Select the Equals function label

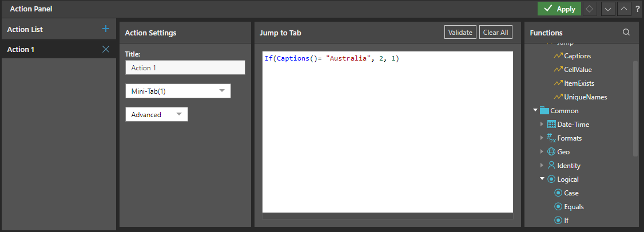(x=574, y=206)
